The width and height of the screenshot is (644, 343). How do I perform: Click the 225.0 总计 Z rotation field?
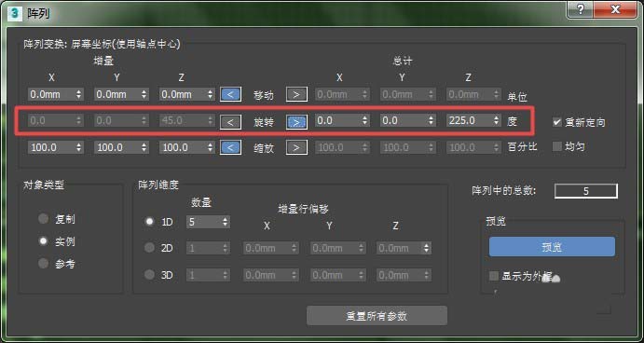pos(473,121)
